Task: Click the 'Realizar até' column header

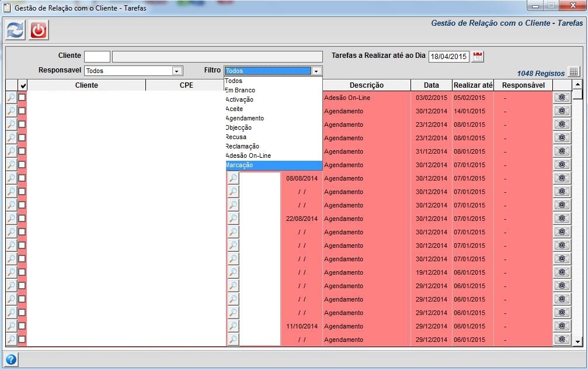Action: [473, 85]
